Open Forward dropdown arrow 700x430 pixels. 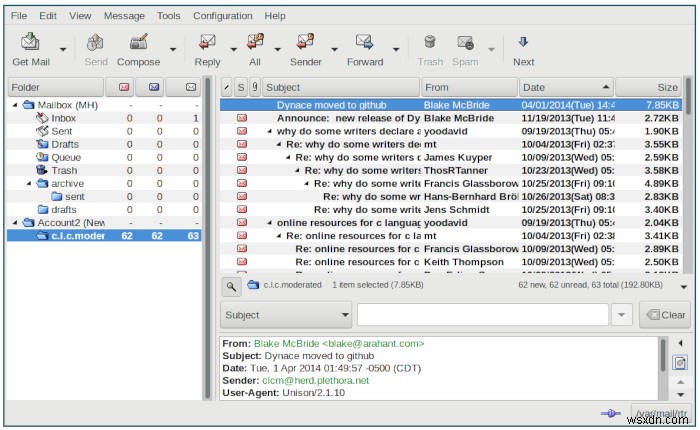pyautogui.click(x=396, y=50)
